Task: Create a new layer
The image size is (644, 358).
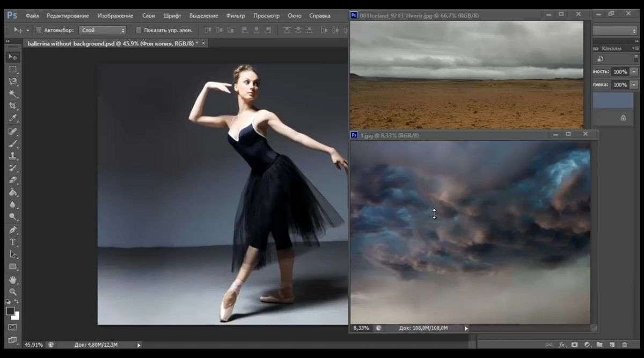Action: tap(612, 345)
